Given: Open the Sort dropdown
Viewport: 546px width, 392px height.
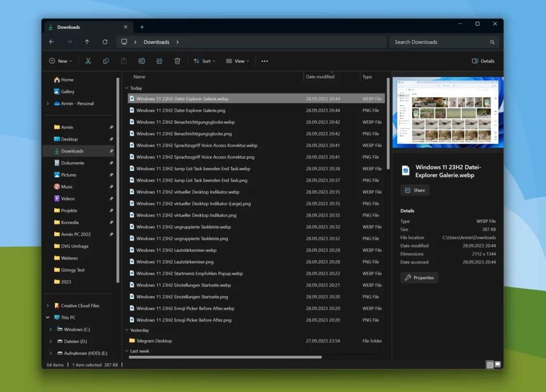Looking at the screenshot, I should [204, 61].
